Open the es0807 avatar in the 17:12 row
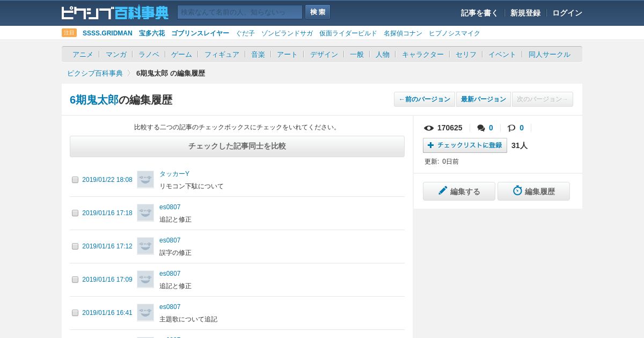Viewport: 644px width, 338px height. [x=145, y=246]
